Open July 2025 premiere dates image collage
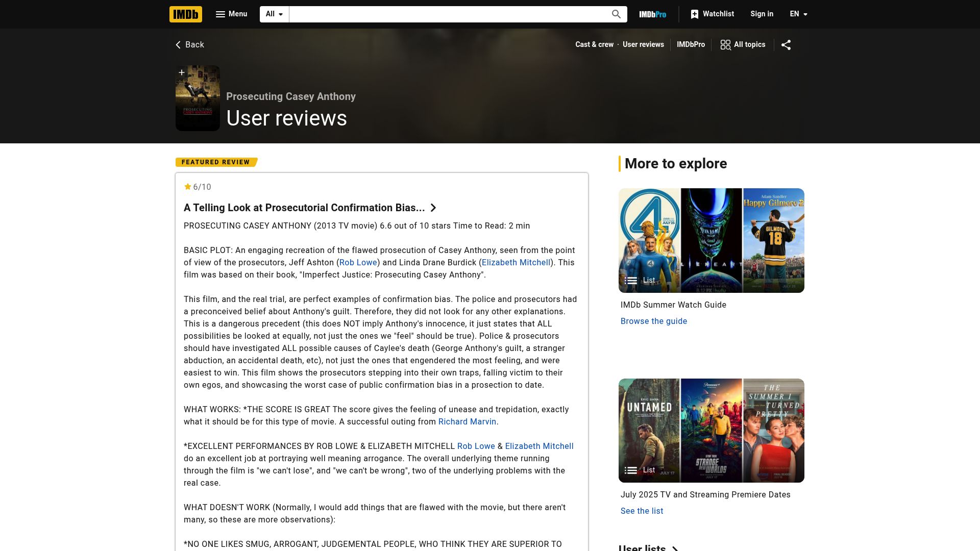The height and width of the screenshot is (551, 980). tap(712, 431)
